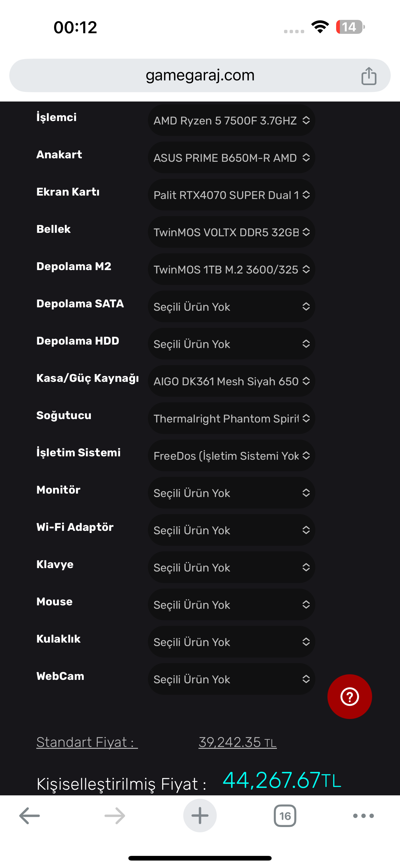The width and height of the screenshot is (400, 868).
Task: Select a product in Depolama SATA dropdown
Action: [x=231, y=307]
